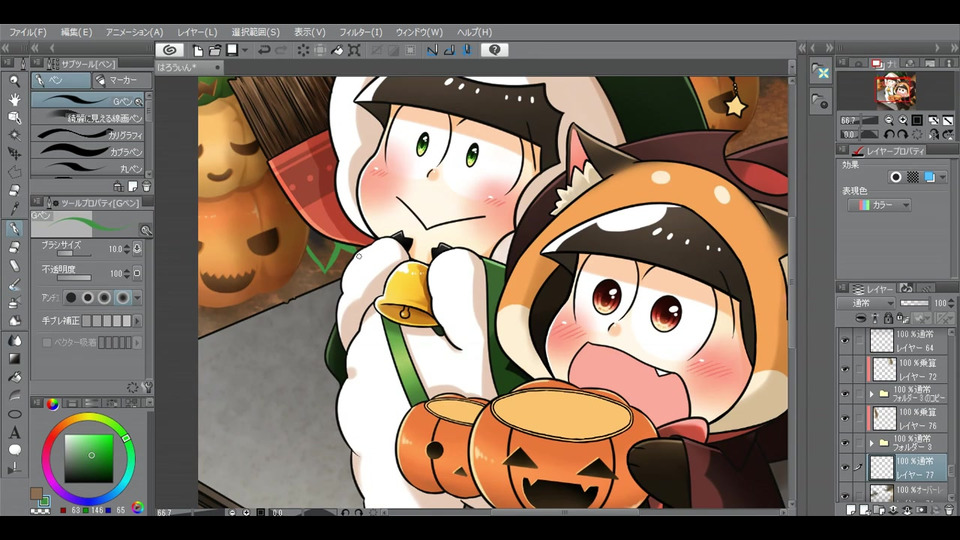The image size is (960, 540).
Task: Open the レイヤー(L) menu
Action: coord(197,32)
